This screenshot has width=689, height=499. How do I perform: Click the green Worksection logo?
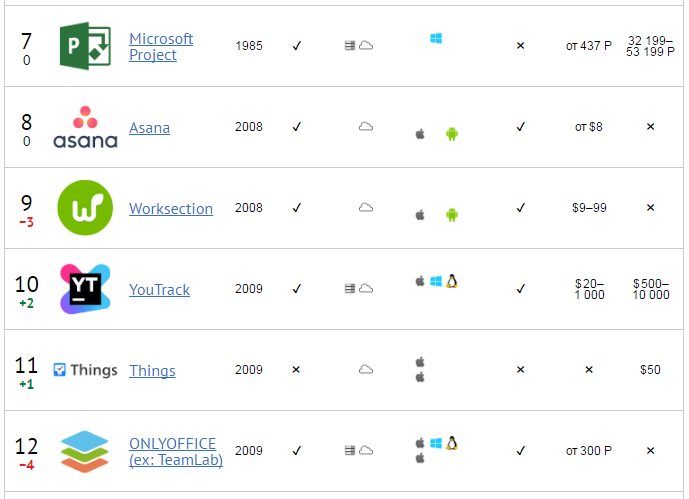click(85, 208)
